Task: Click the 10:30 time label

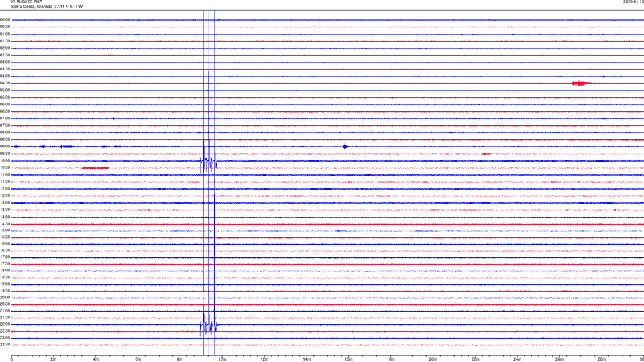Action: (5, 168)
